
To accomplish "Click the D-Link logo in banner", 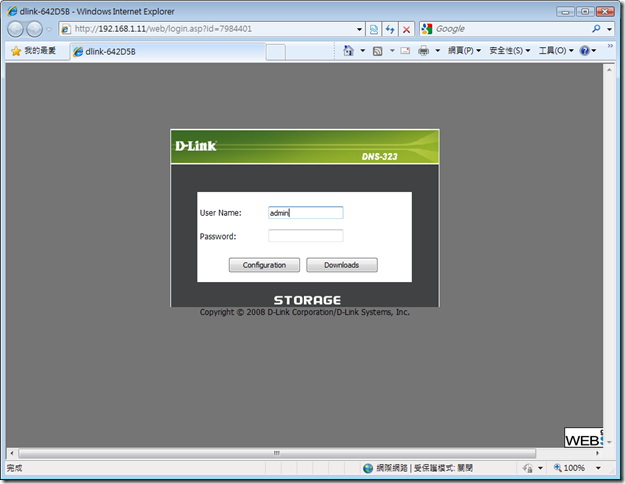I will (x=196, y=146).
